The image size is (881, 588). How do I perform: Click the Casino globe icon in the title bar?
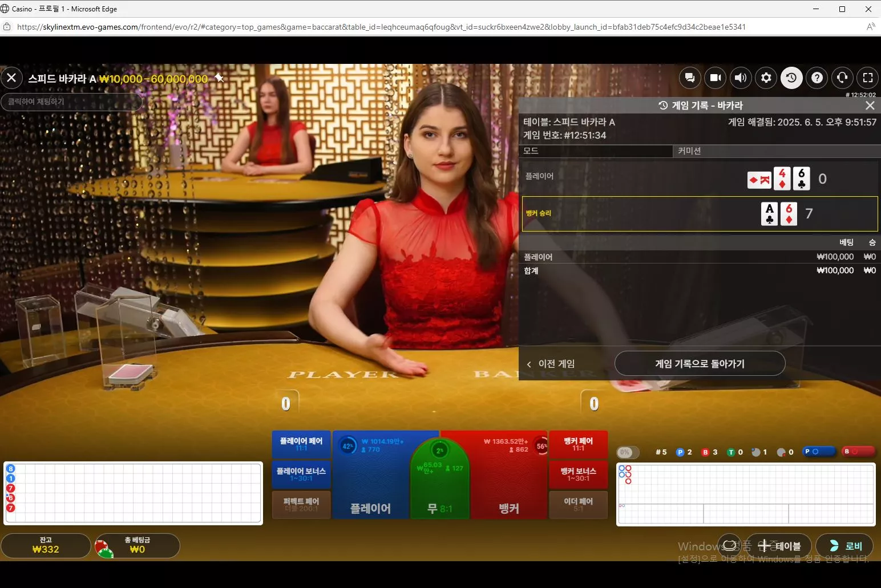(5, 9)
